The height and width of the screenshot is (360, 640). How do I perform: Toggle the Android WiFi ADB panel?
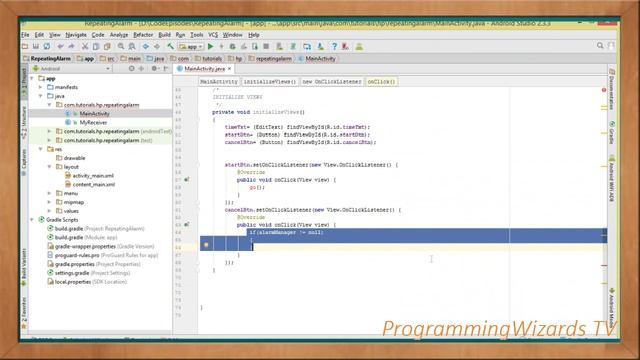(612, 178)
